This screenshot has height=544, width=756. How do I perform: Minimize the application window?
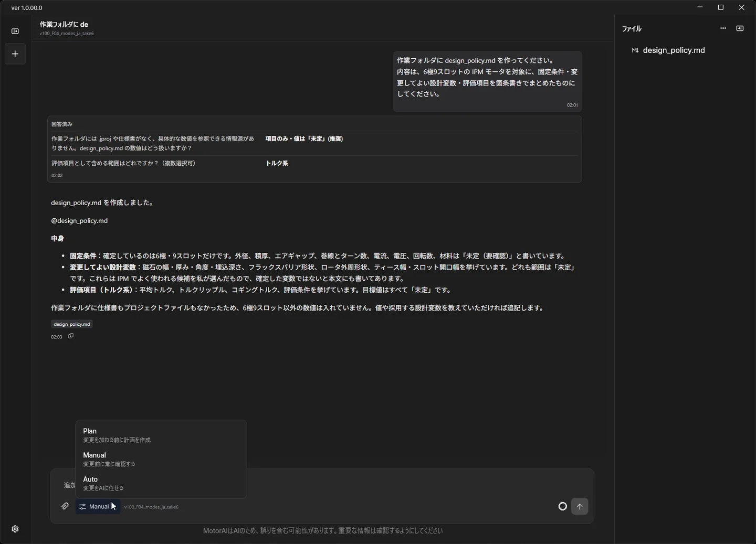[x=700, y=7]
